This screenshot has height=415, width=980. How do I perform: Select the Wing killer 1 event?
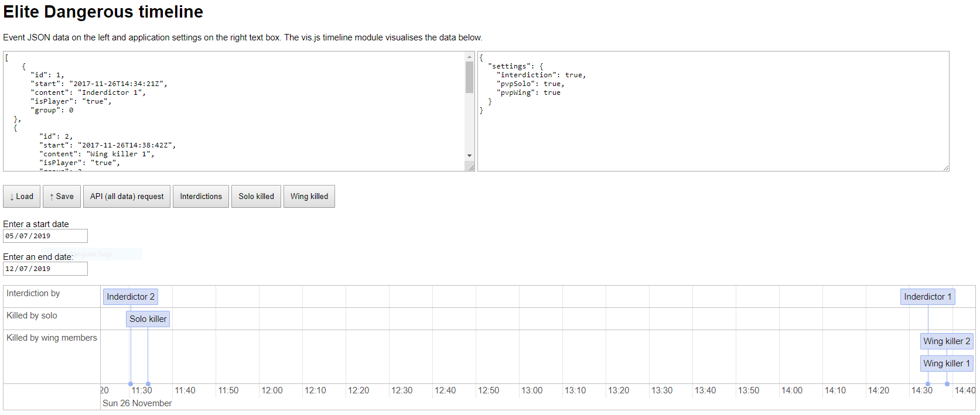946,363
